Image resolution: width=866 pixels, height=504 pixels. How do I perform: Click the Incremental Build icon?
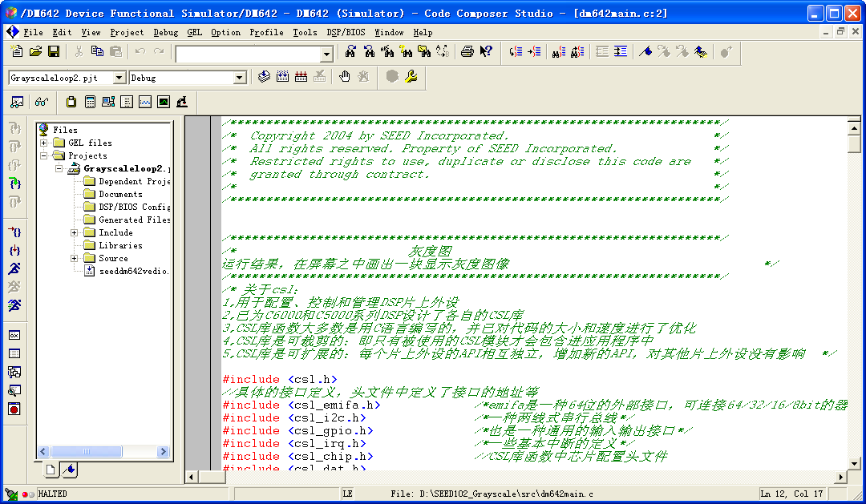(x=282, y=76)
